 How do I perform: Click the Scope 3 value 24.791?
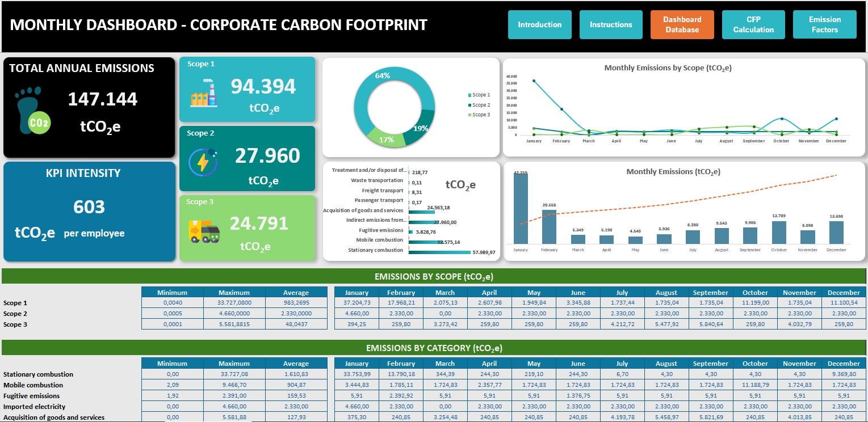click(259, 223)
